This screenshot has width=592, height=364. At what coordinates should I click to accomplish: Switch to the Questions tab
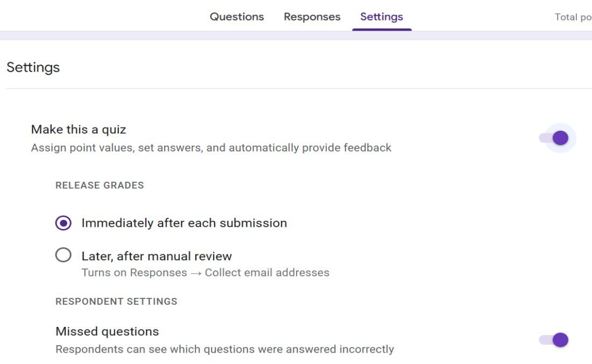[237, 17]
